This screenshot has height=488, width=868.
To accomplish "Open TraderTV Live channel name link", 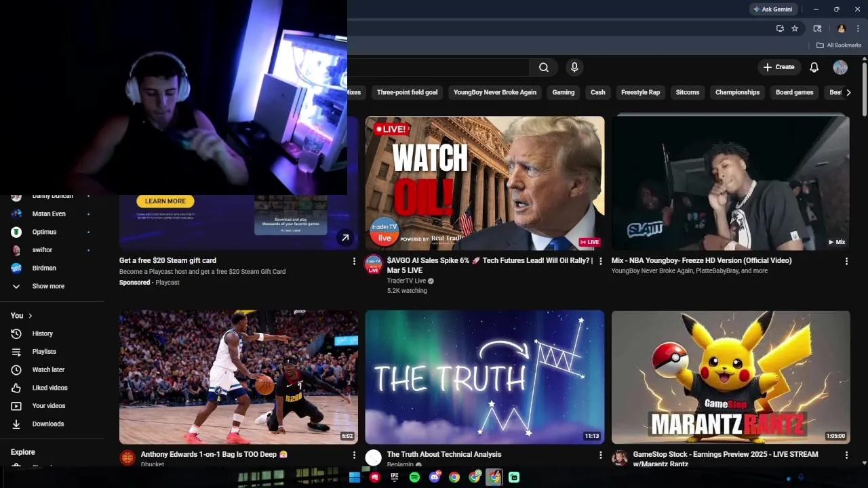I will 406,281.
